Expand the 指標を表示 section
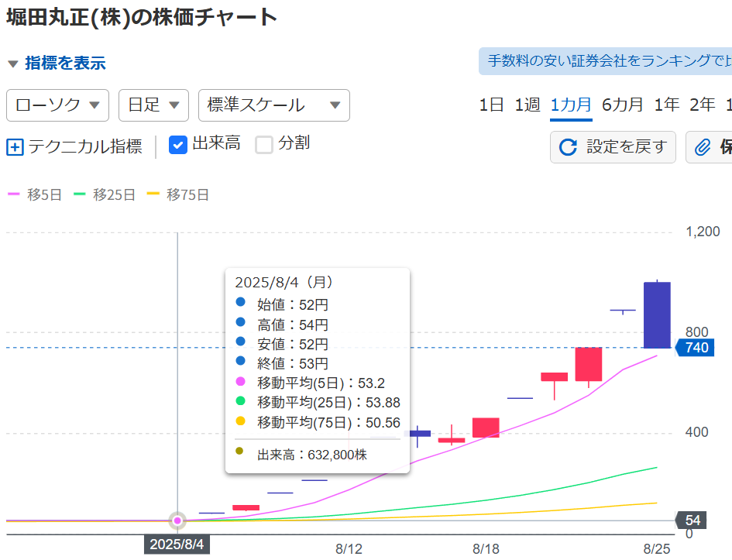The width and height of the screenshot is (732, 560). click(56, 64)
